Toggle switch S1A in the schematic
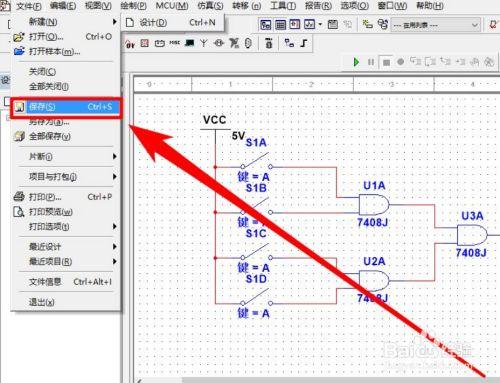 [x=256, y=161]
